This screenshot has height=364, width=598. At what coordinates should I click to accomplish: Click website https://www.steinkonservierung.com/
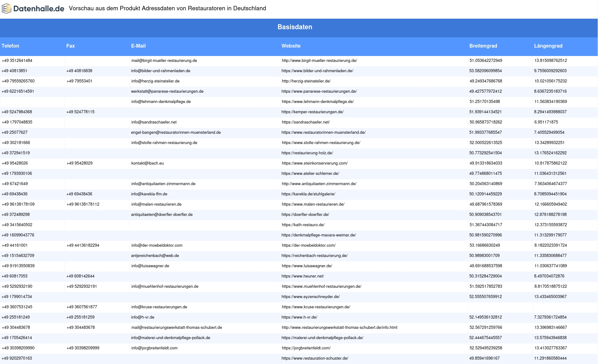point(315,163)
